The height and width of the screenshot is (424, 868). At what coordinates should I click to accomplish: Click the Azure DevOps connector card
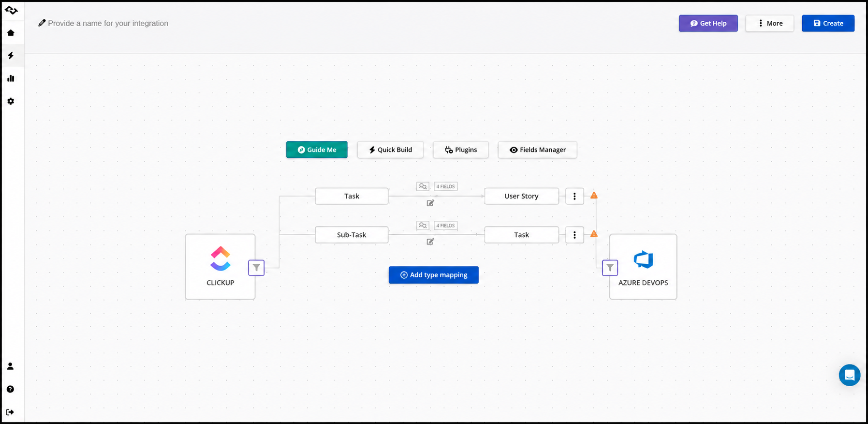(x=643, y=267)
